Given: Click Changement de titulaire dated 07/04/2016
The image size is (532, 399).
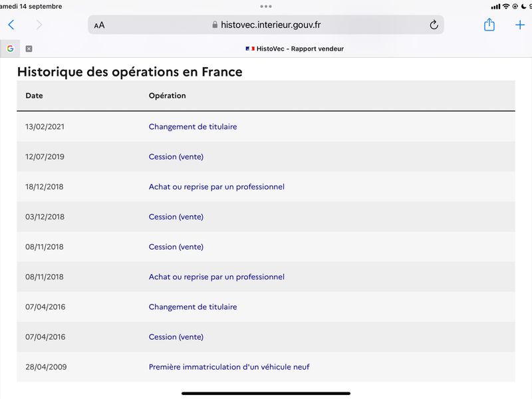Looking at the screenshot, I should (x=193, y=307).
